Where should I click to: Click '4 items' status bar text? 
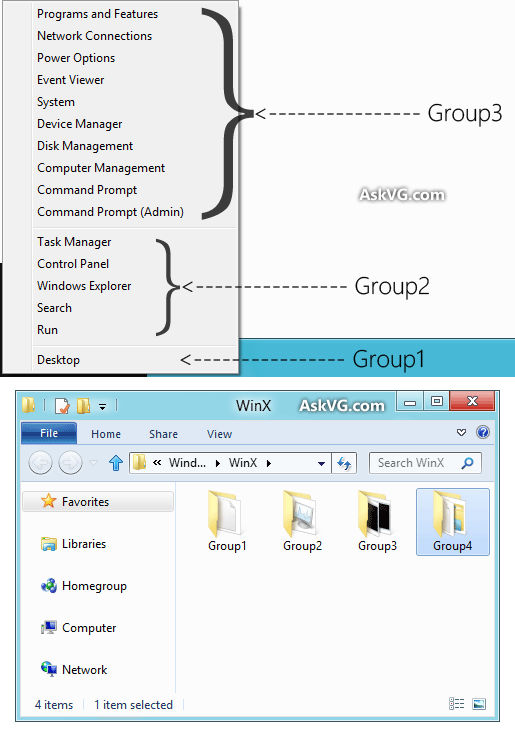pyautogui.click(x=54, y=705)
